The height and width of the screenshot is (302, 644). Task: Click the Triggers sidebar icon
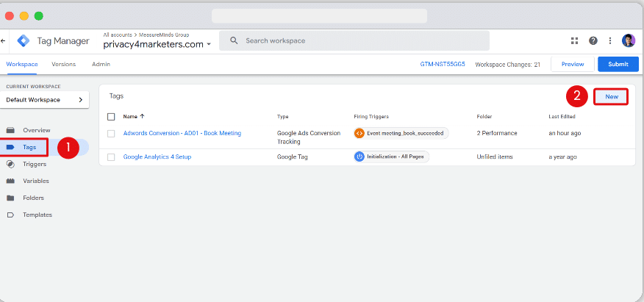(x=11, y=164)
